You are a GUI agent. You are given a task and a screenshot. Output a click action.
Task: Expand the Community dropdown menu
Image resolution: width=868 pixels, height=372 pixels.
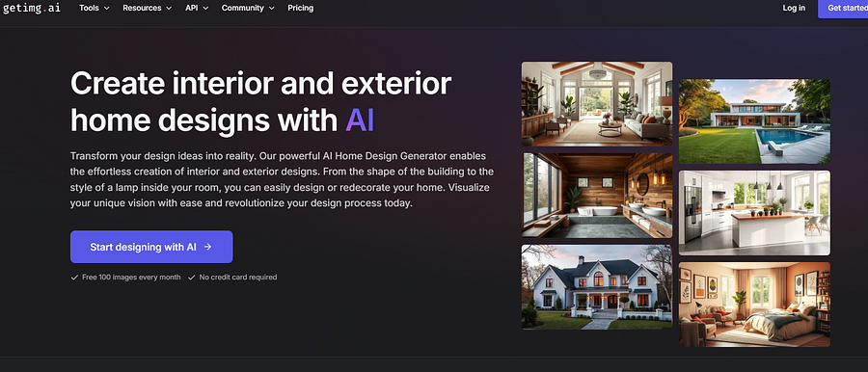pos(248,8)
